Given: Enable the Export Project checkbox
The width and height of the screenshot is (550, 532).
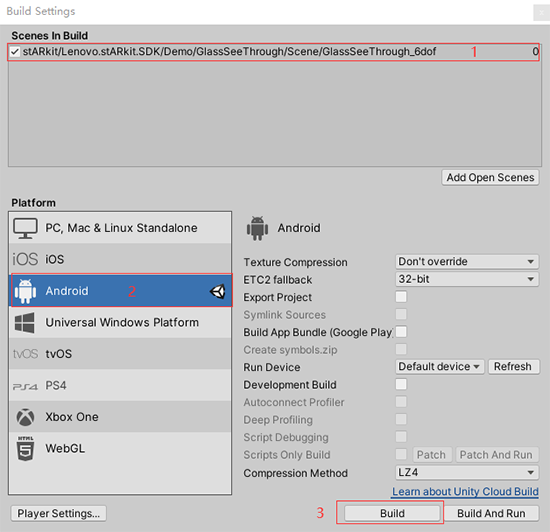Looking at the screenshot, I should 401,297.
